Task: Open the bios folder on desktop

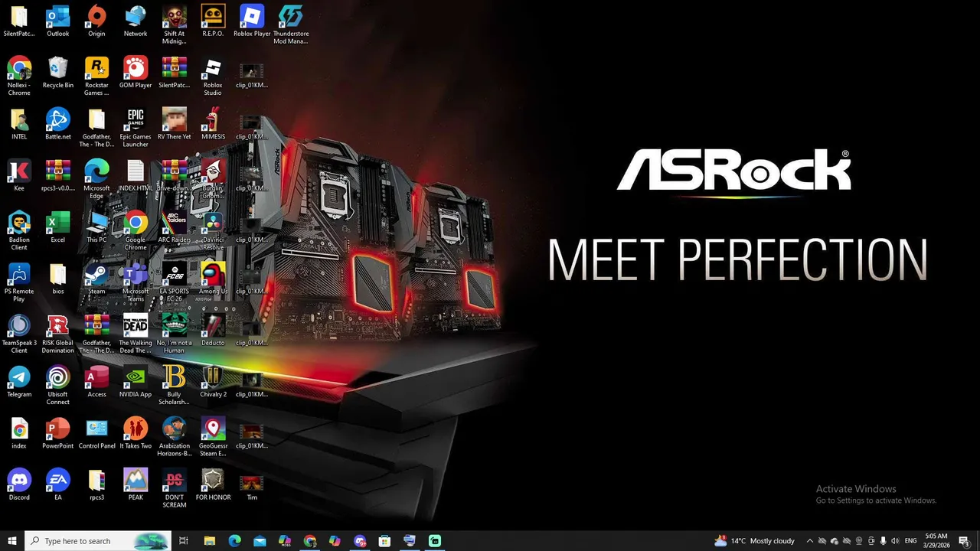Action: [58, 279]
